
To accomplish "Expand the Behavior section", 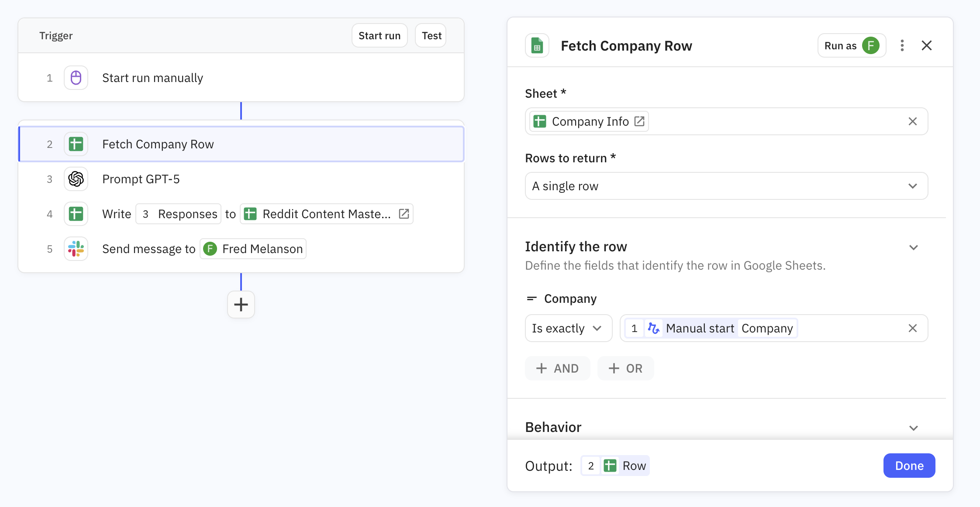I will click(x=913, y=428).
